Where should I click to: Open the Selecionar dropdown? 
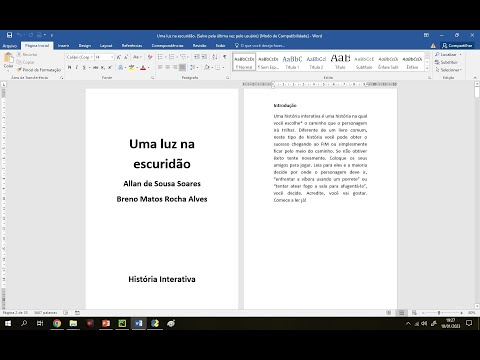pos(448,70)
